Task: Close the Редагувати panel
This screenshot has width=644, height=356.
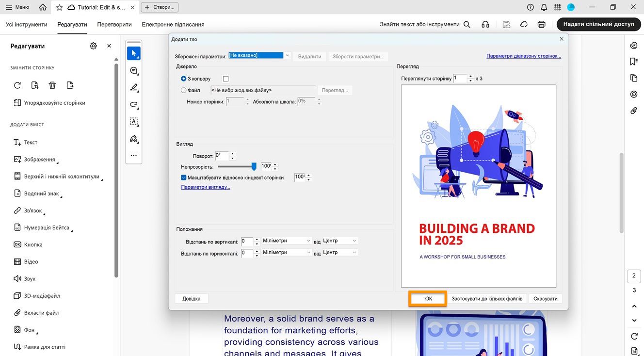Action: coord(109,46)
